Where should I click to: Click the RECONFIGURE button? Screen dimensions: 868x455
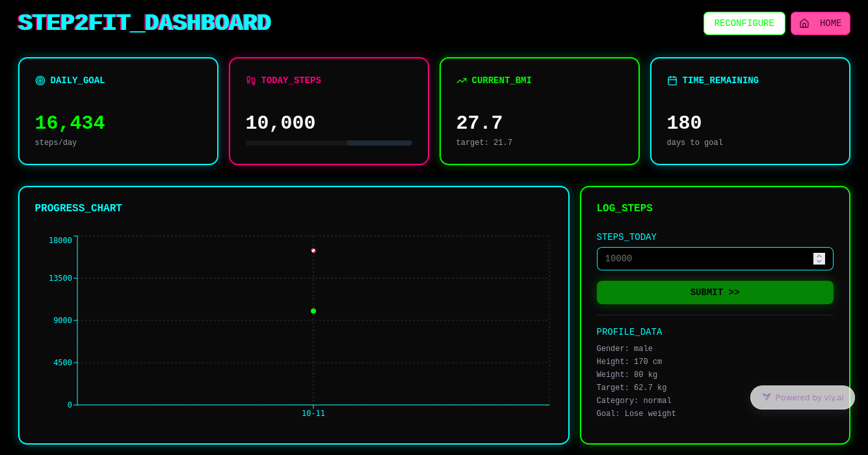[x=744, y=23]
